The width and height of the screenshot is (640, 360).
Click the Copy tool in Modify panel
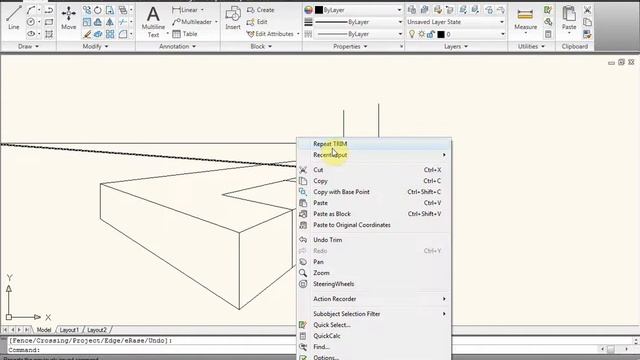[x=87, y=10]
